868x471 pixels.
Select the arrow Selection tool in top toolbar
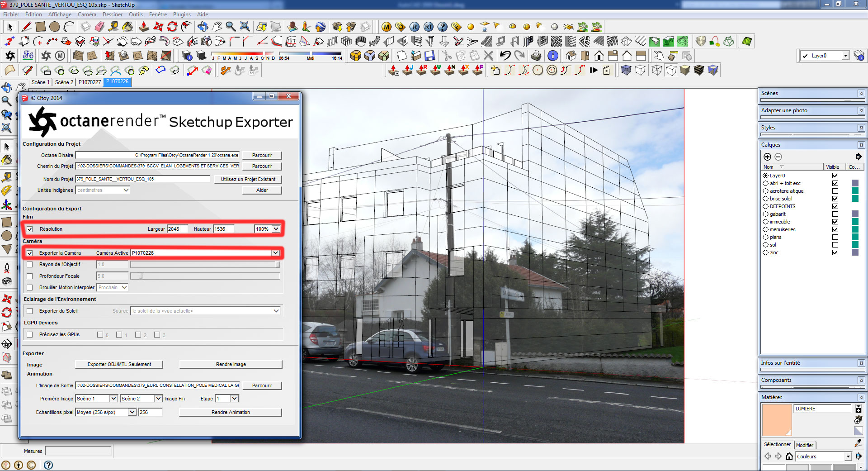coord(10,27)
